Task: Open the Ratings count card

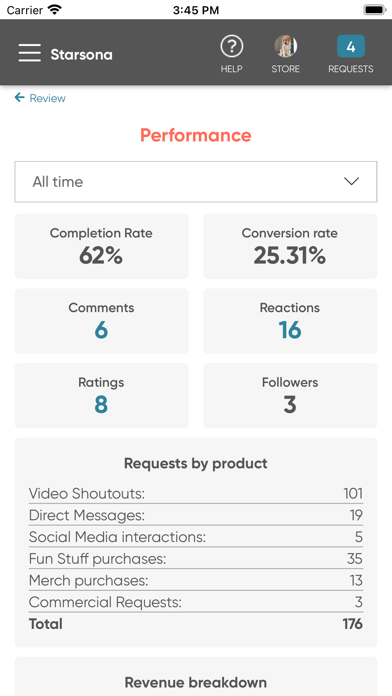Action: tap(102, 395)
